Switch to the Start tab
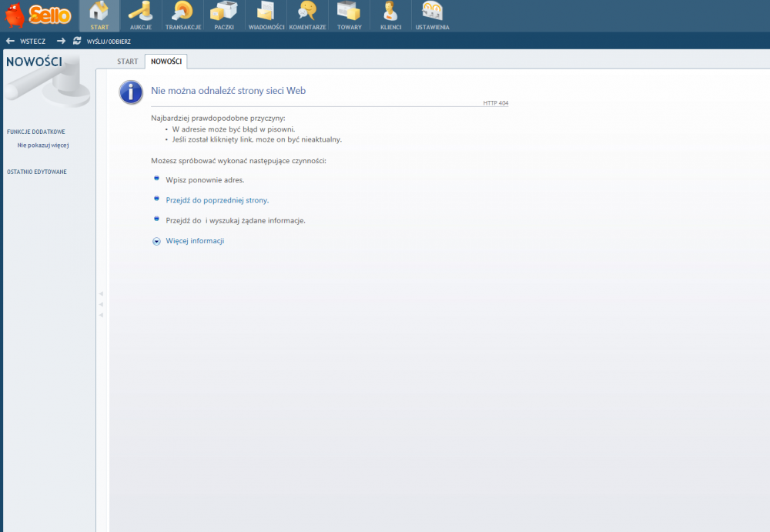 (127, 62)
